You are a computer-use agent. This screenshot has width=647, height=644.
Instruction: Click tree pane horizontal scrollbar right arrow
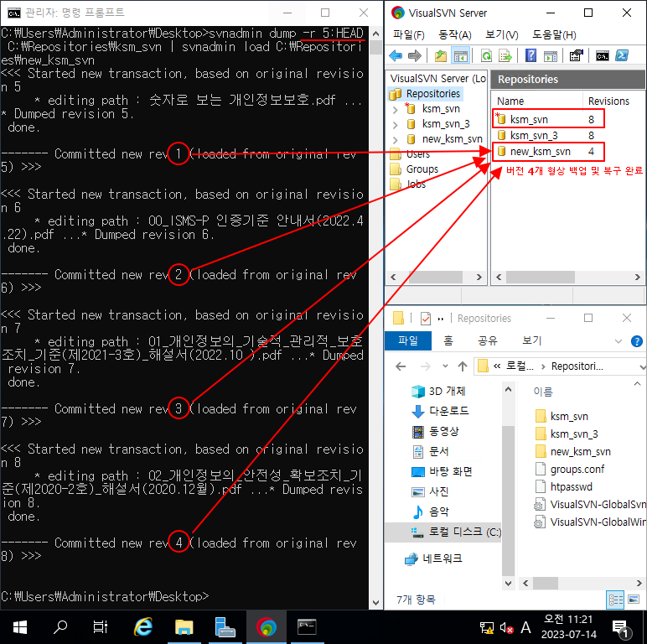click(479, 277)
